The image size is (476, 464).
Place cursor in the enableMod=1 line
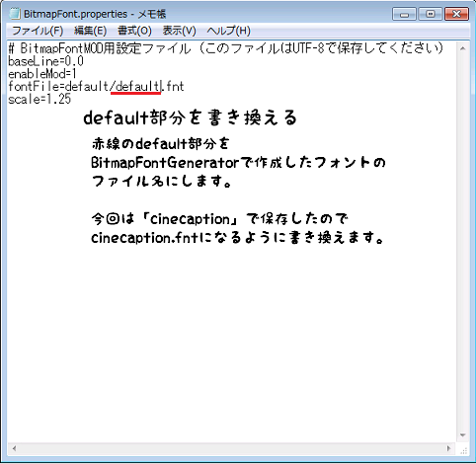(42, 74)
